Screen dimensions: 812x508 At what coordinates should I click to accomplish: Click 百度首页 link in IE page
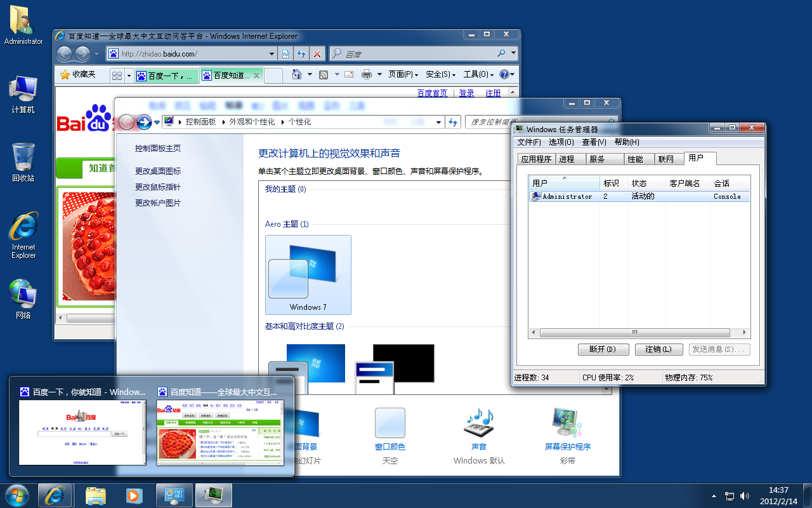coord(432,93)
